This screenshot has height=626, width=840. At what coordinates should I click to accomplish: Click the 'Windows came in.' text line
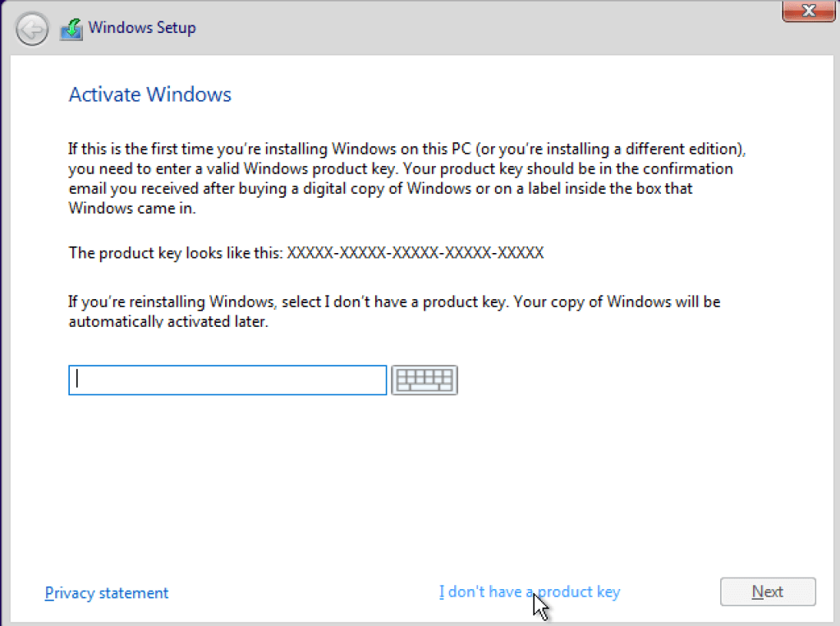click(x=133, y=208)
